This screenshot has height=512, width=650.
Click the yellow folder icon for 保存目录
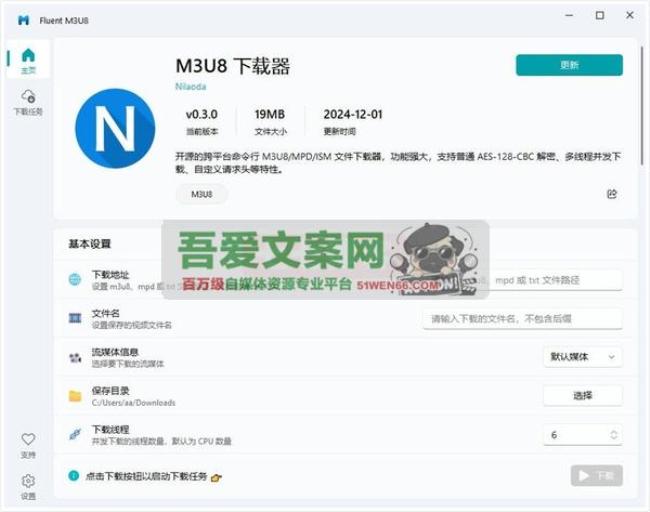click(75, 396)
